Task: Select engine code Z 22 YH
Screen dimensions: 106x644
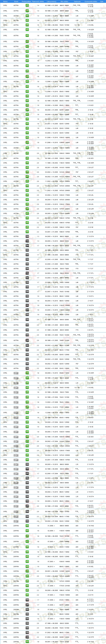Action: pyautogui.click(x=90, y=595)
